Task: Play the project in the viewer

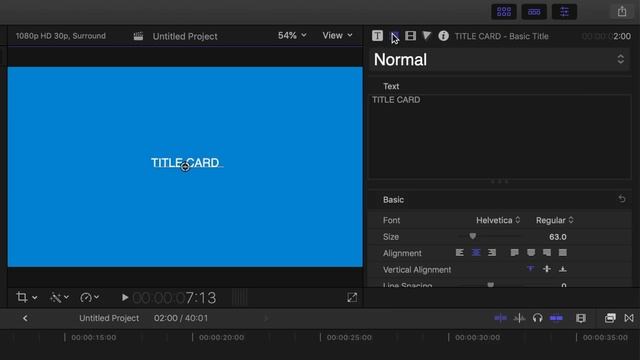Action: click(x=125, y=298)
